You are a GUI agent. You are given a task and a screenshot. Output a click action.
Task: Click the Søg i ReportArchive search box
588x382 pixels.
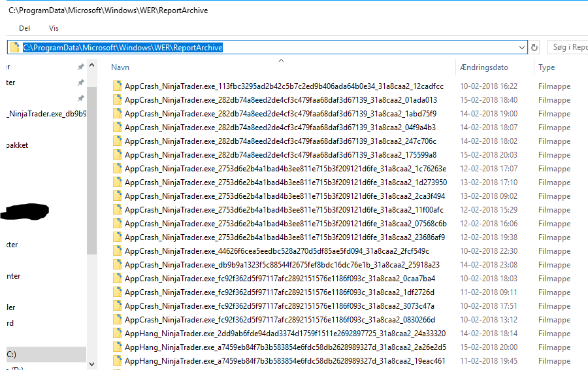pos(568,47)
